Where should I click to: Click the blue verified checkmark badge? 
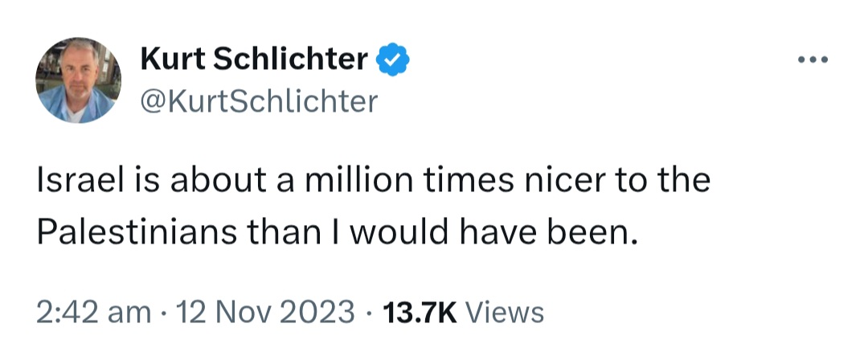(x=394, y=60)
